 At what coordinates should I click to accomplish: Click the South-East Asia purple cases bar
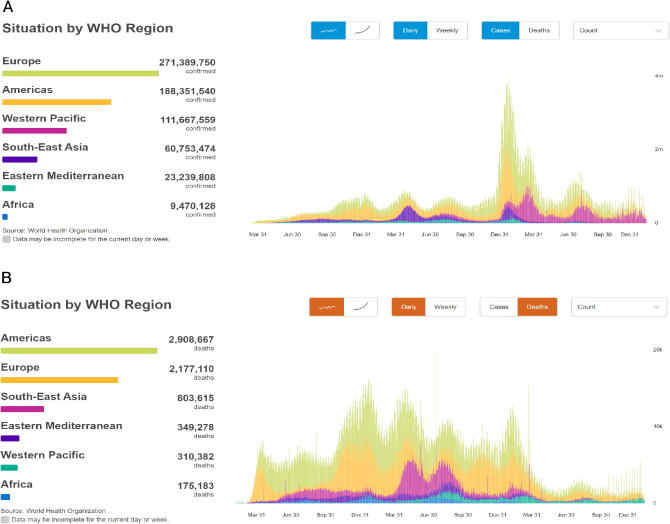(20, 159)
